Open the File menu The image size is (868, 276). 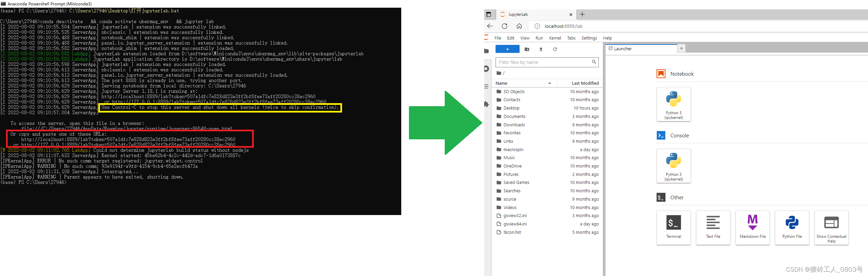498,38
